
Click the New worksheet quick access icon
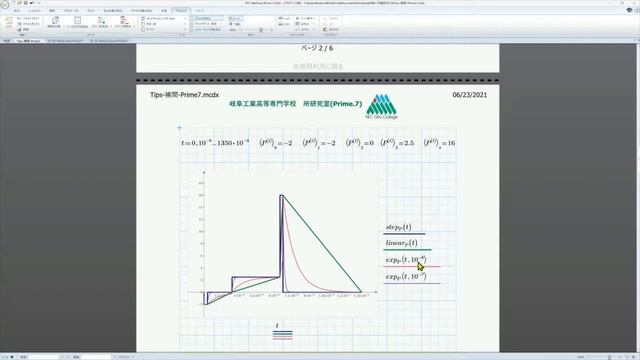click(x=13, y=2)
